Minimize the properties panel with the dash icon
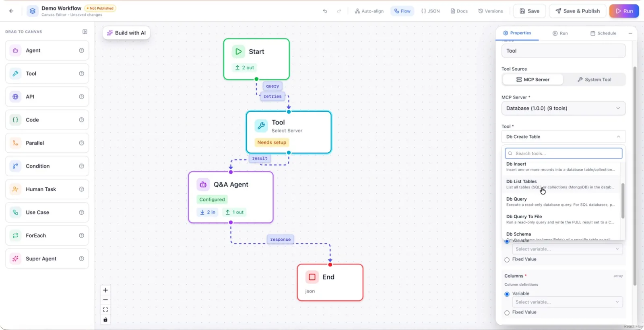 pos(630,33)
